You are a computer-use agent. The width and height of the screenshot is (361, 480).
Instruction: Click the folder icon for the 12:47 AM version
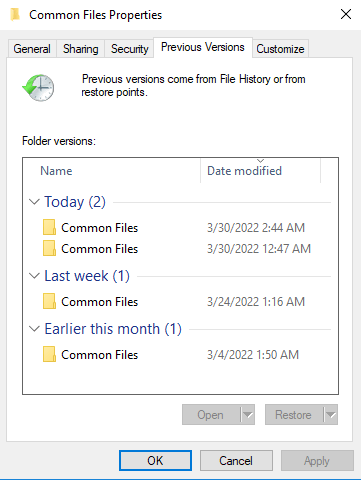49,248
